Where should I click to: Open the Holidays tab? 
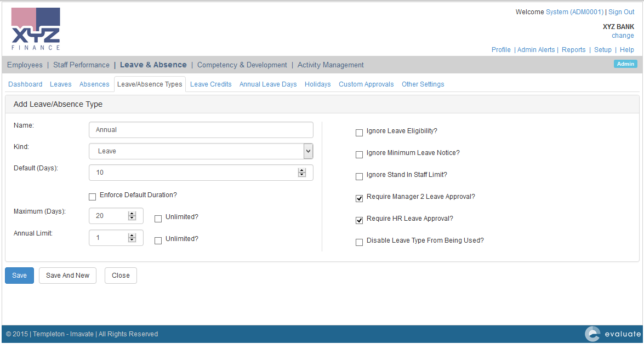(317, 84)
